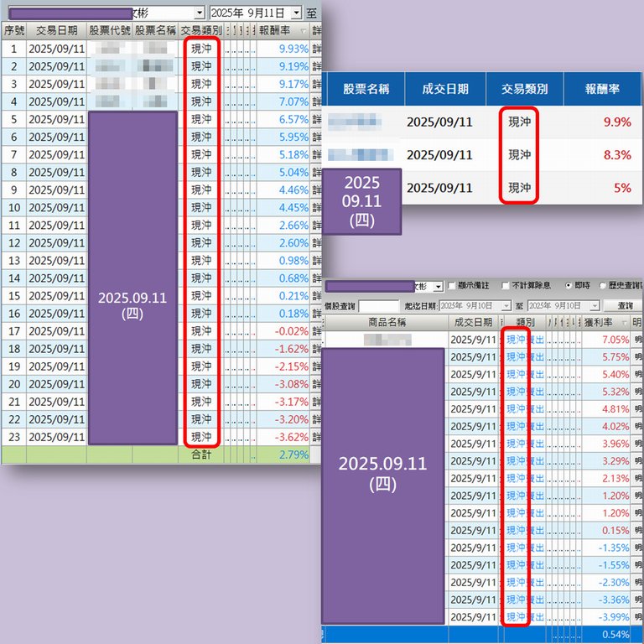Image resolution: width=644 pixels, height=644 pixels.
Task: Select the 即時 radio button
Action: point(568,286)
